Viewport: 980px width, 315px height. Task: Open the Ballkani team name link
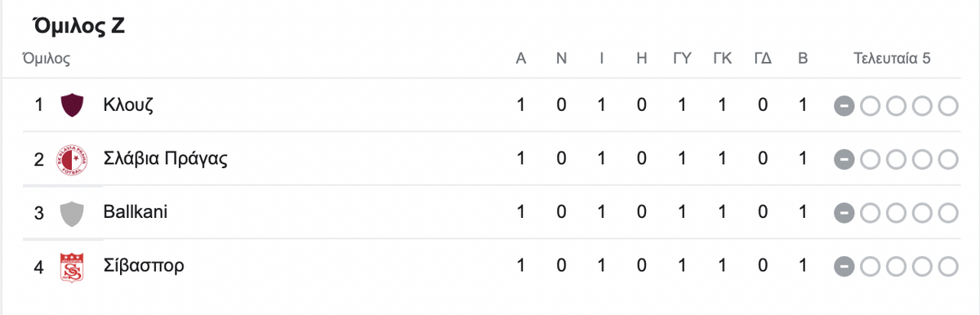click(x=136, y=213)
